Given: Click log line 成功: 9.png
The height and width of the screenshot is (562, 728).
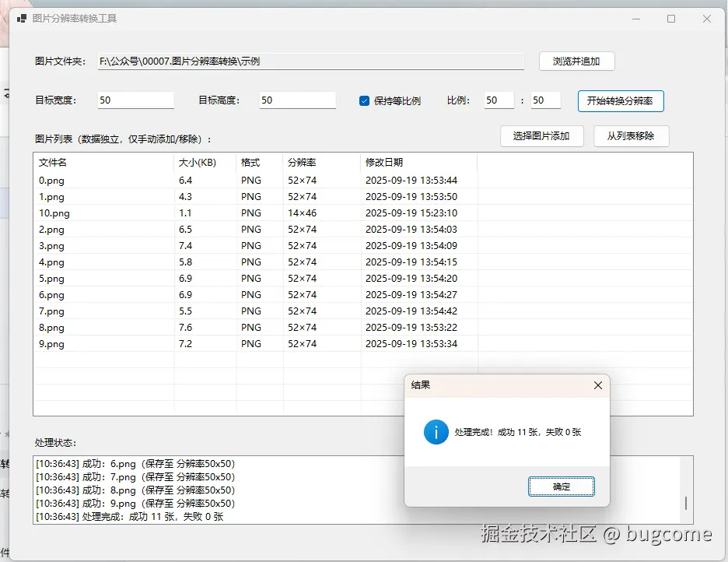Looking at the screenshot, I should (x=135, y=504).
